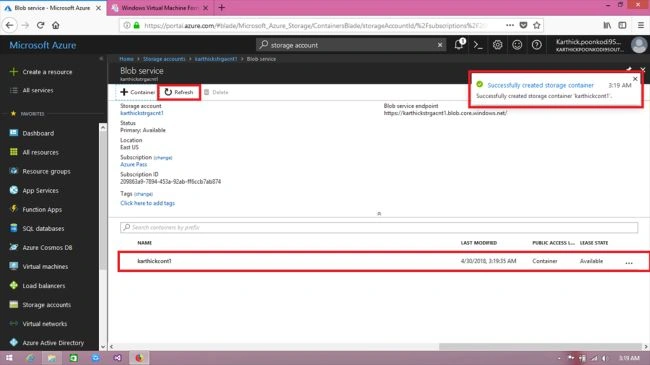Viewport: 650px width, 365px height.
Task: Open Azure Pass subscription link
Action: 133,164
